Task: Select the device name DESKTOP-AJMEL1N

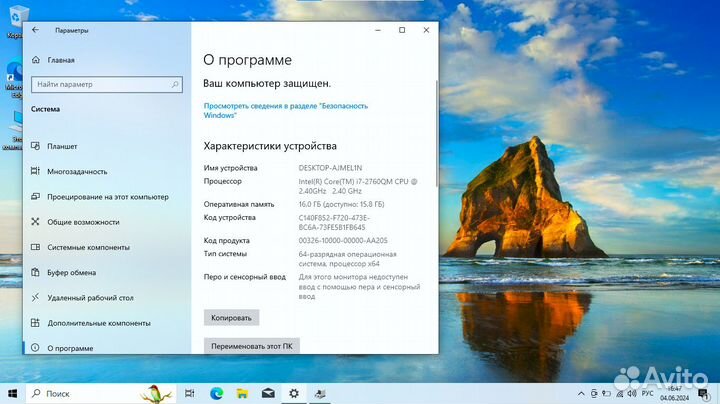Action: click(330, 168)
